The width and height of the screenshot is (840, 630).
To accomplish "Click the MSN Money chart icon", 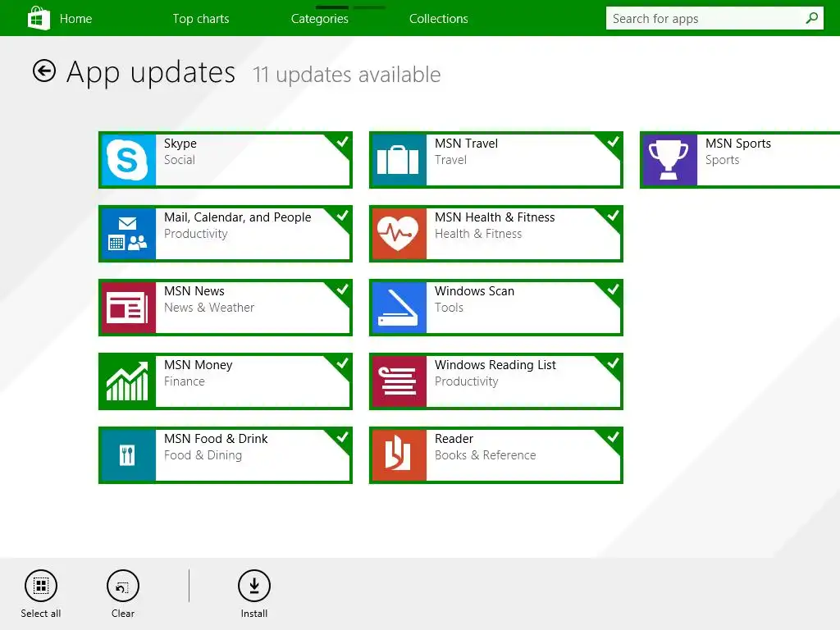I will coord(129,381).
